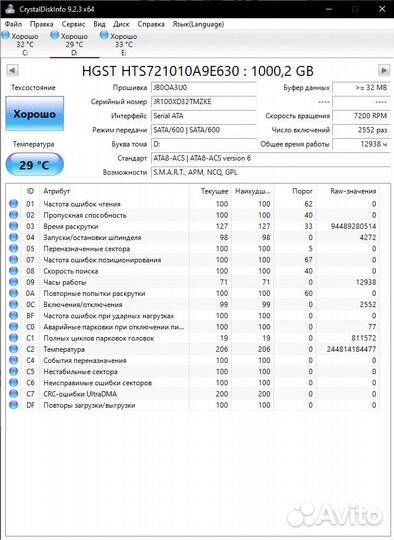Click raw value 811572
Image resolution: width=394 pixels, height=540 pixels.
(364, 338)
